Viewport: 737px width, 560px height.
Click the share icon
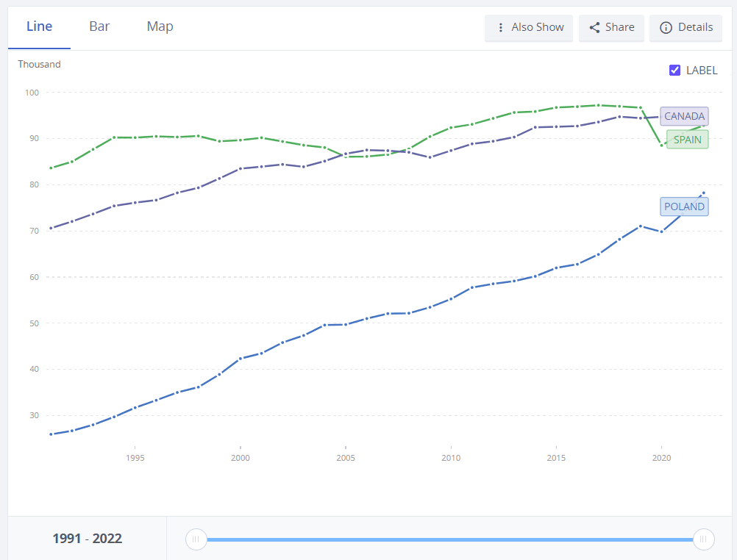(594, 27)
